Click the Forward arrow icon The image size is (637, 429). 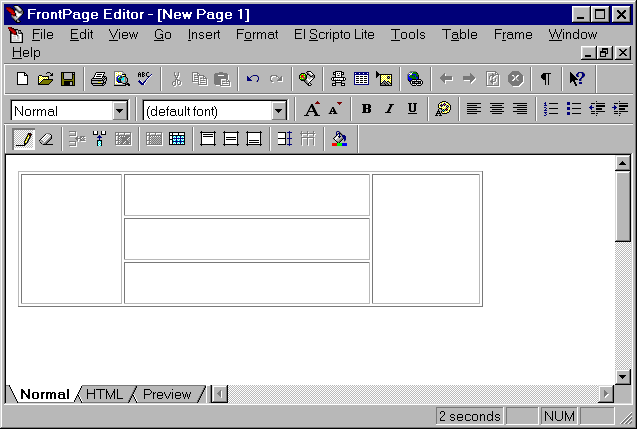[x=469, y=78]
